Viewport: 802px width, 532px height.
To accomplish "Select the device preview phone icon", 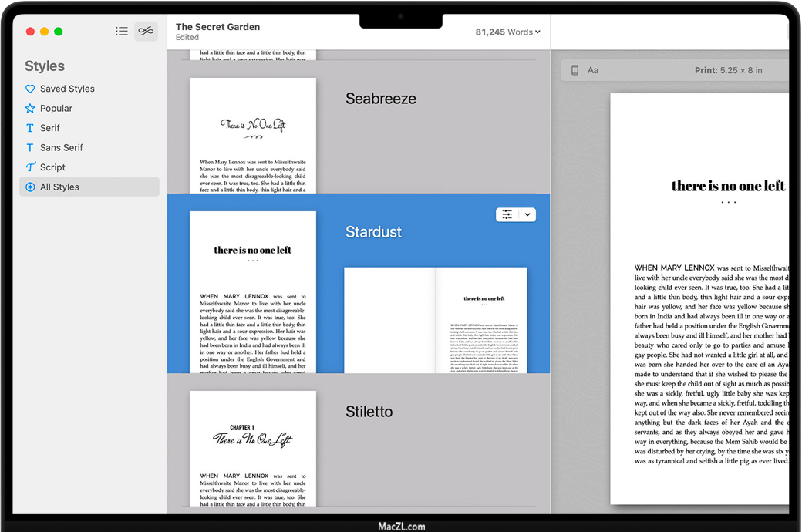I will (x=575, y=70).
